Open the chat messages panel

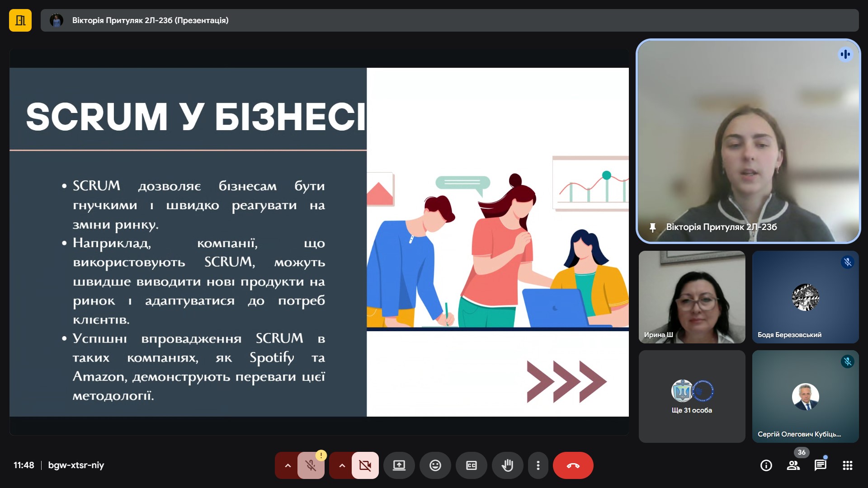pos(820,465)
